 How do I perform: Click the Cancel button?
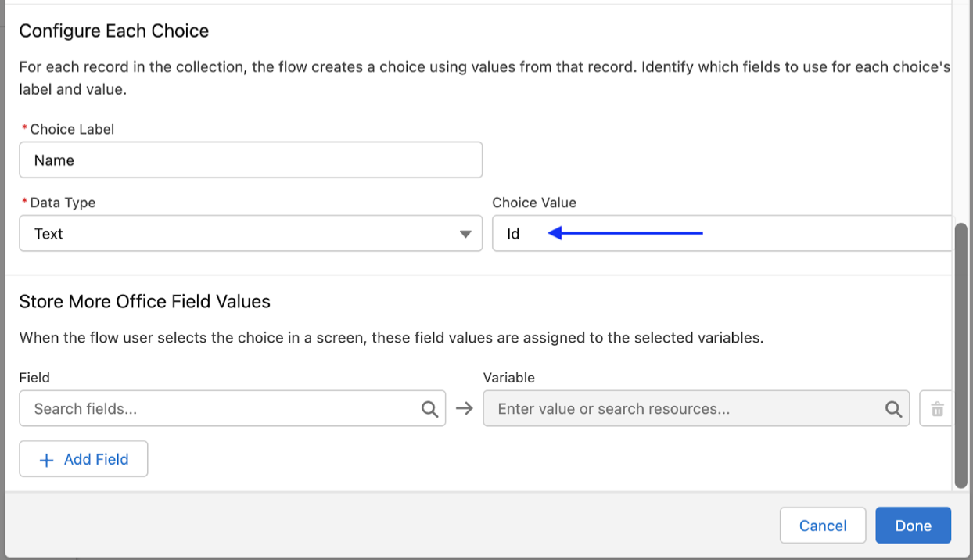822,525
